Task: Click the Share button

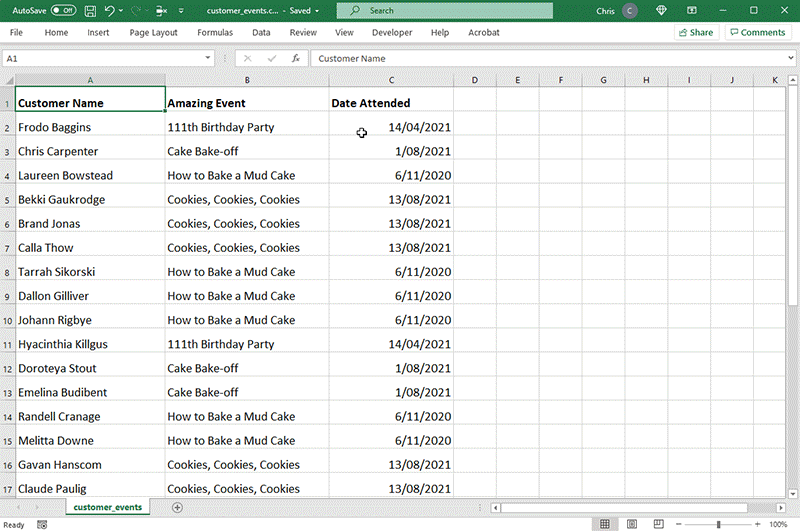Action: point(696,32)
